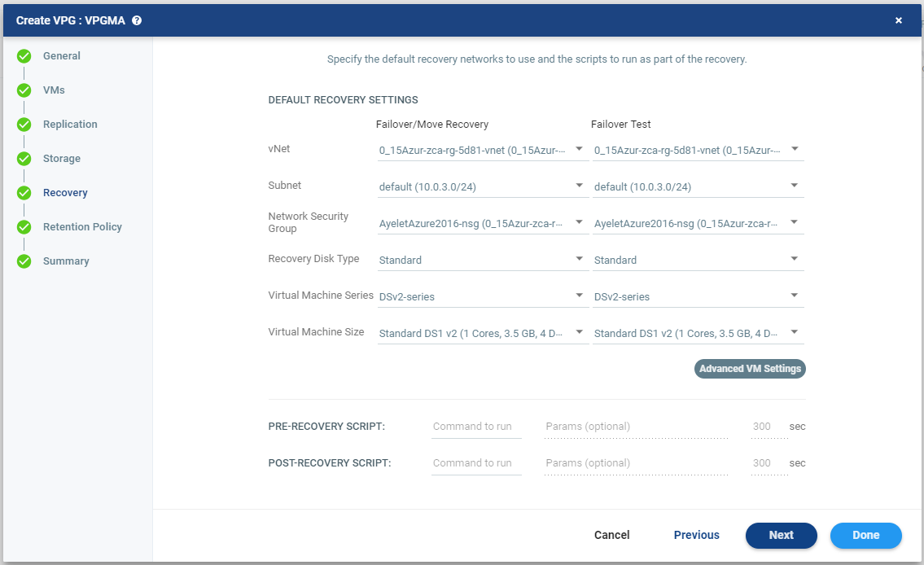Go to the General step
924x565 pixels.
(62, 56)
